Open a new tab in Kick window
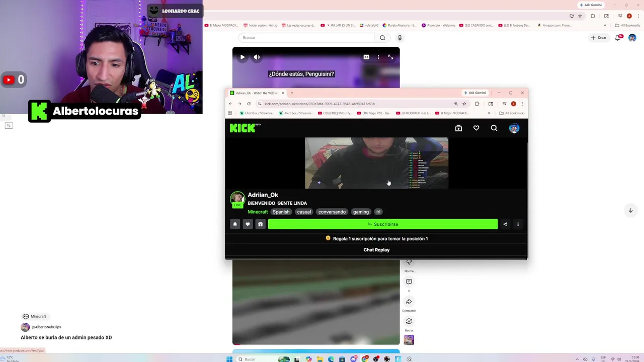The width and height of the screenshot is (644, 362). (292, 93)
